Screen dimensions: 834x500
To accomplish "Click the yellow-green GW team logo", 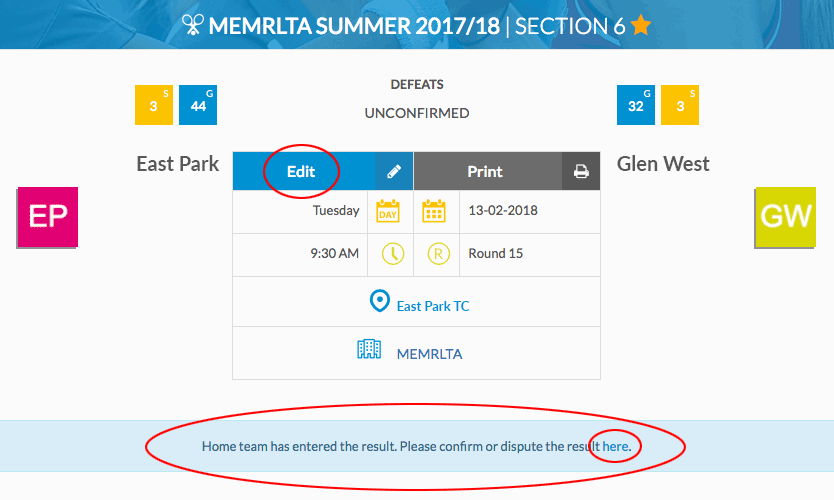I will coord(785,217).
